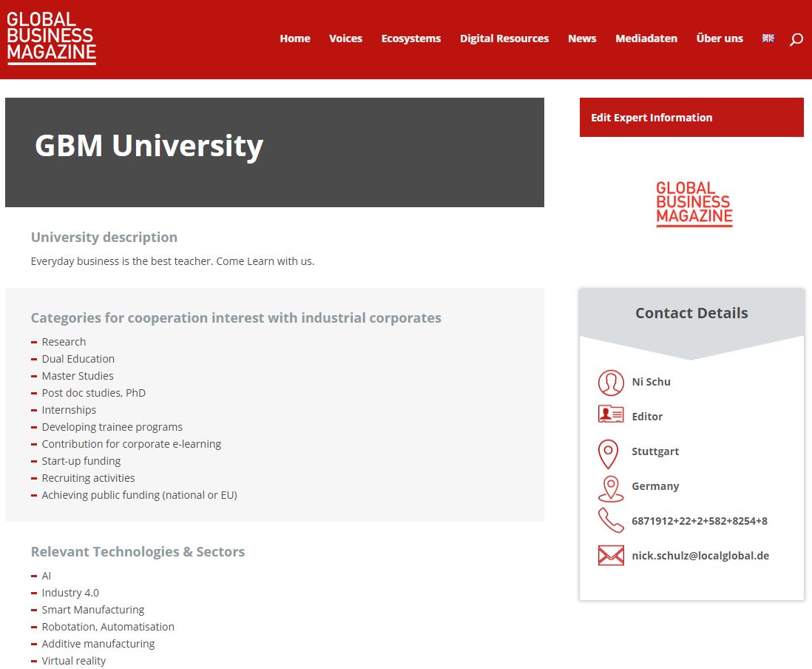Open the Mediadaten menu item
The width and height of the screenshot is (812, 669).
click(646, 38)
